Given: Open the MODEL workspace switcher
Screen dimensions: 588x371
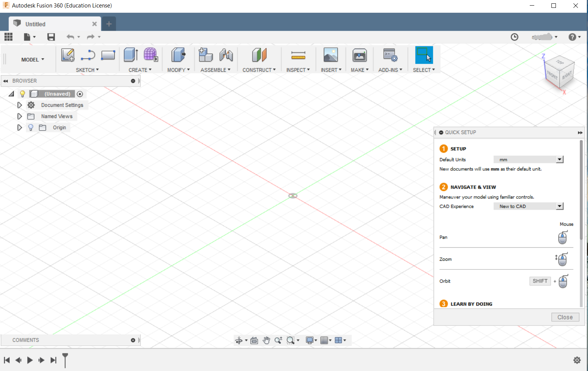Looking at the screenshot, I should [32, 59].
